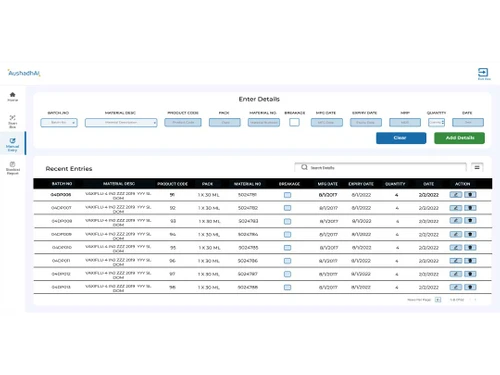Focus the Material Number field
The image size is (500, 375).
coord(264,122)
